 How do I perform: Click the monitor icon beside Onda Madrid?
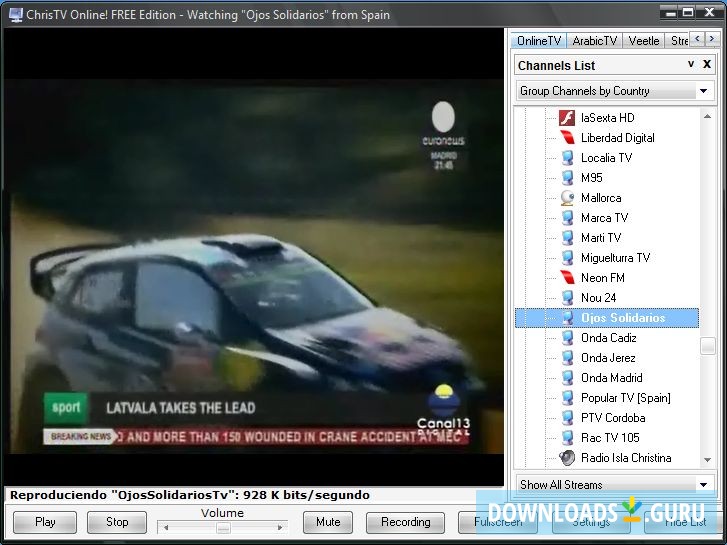click(x=567, y=378)
